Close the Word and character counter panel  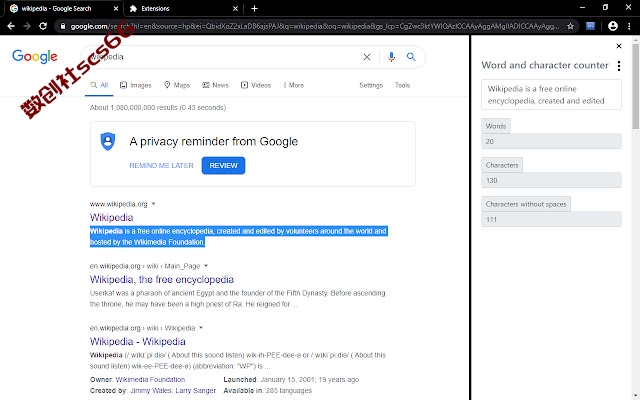coord(619,46)
